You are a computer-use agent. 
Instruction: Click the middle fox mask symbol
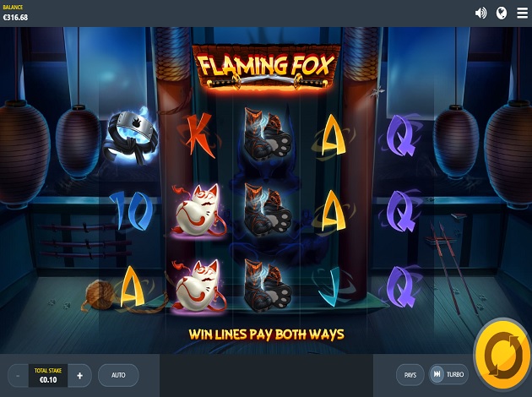coord(198,211)
